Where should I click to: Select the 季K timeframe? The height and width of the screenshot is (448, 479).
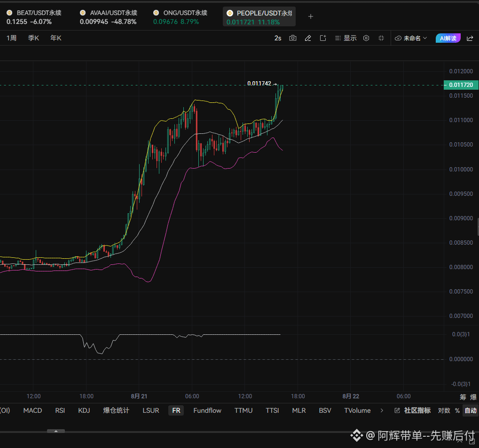click(x=33, y=38)
